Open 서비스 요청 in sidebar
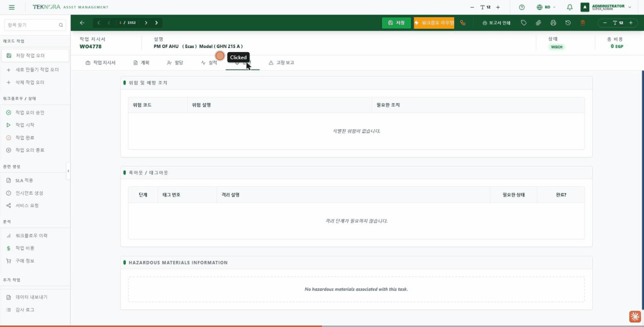 click(x=35, y=205)
